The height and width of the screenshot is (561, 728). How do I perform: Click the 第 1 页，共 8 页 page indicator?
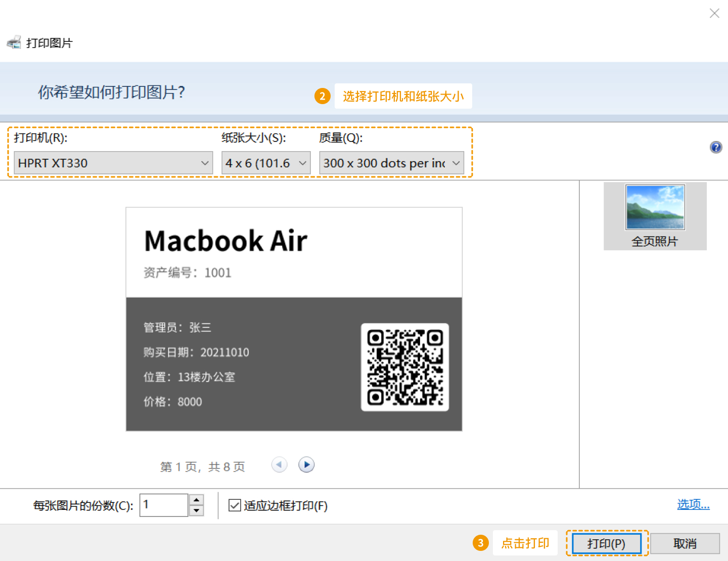click(203, 466)
